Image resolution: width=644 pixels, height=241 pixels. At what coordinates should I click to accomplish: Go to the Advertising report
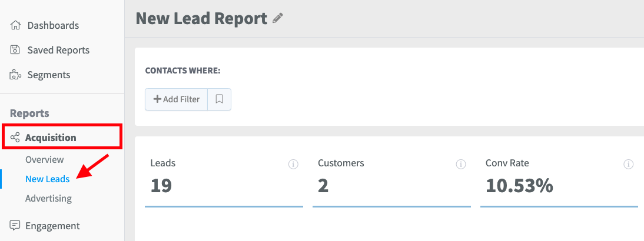48,198
